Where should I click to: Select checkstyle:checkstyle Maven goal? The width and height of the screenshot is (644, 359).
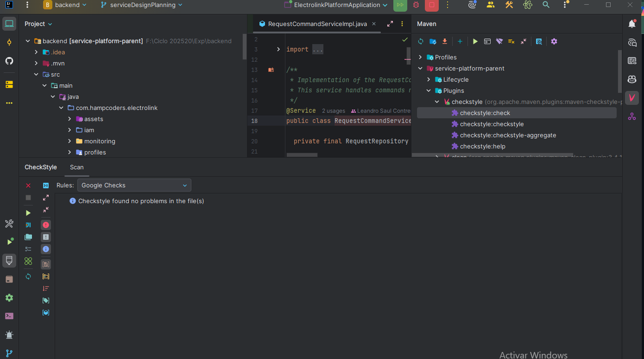(492, 124)
